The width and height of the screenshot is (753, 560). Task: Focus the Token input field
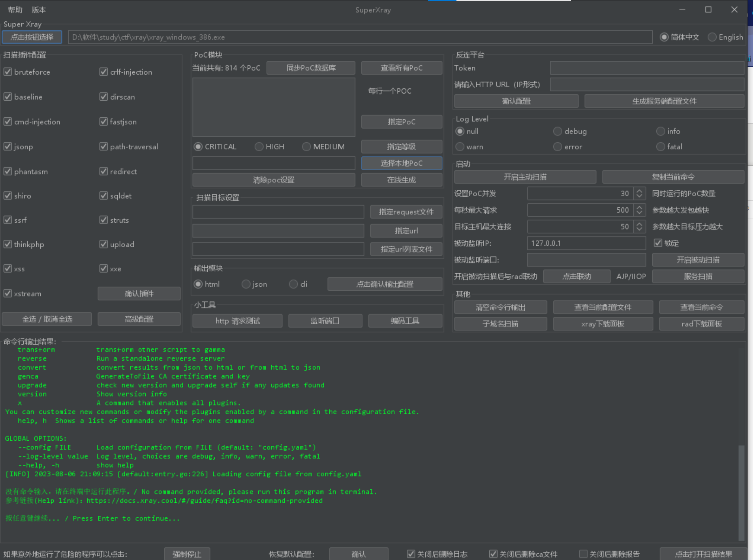(647, 68)
